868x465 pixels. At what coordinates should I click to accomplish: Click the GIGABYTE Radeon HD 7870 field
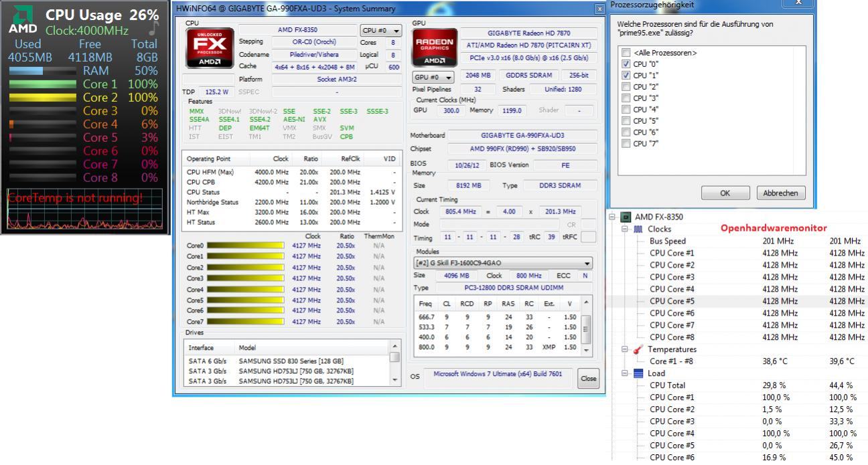pyautogui.click(x=528, y=33)
